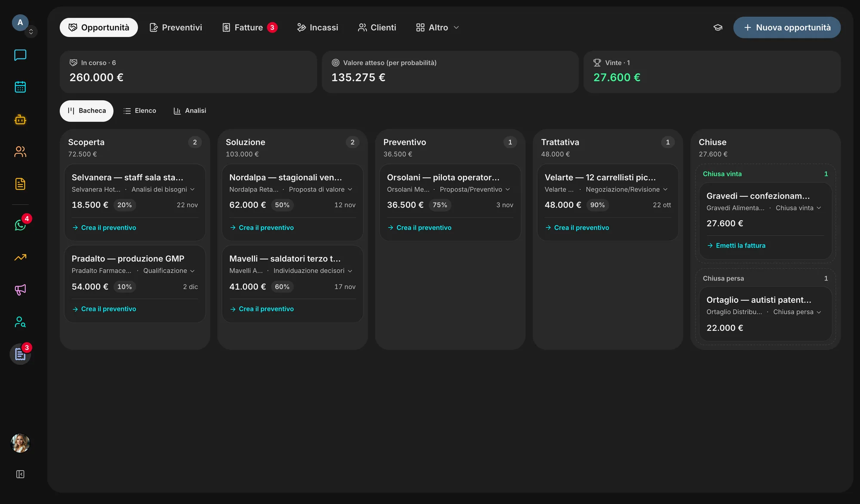The width and height of the screenshot is (860, 504).
Task: Select the Analisi view
Action: tap(190, 111)
